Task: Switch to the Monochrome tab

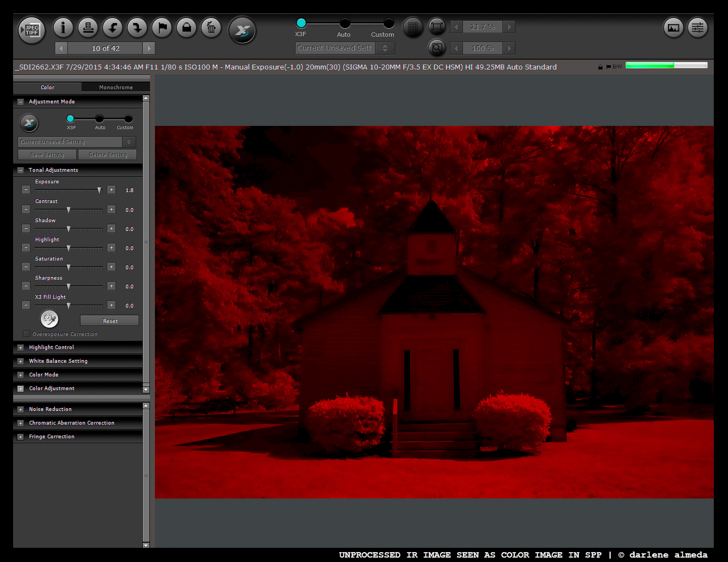Action: [x=116, y=87]
